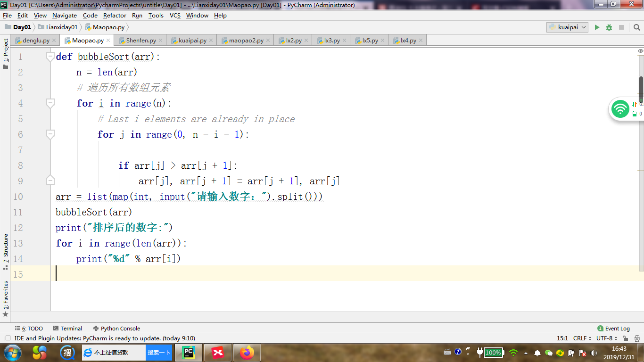644x362 pixels.
Task: Close the Maopao.py tab
Action: pos(108,41)
